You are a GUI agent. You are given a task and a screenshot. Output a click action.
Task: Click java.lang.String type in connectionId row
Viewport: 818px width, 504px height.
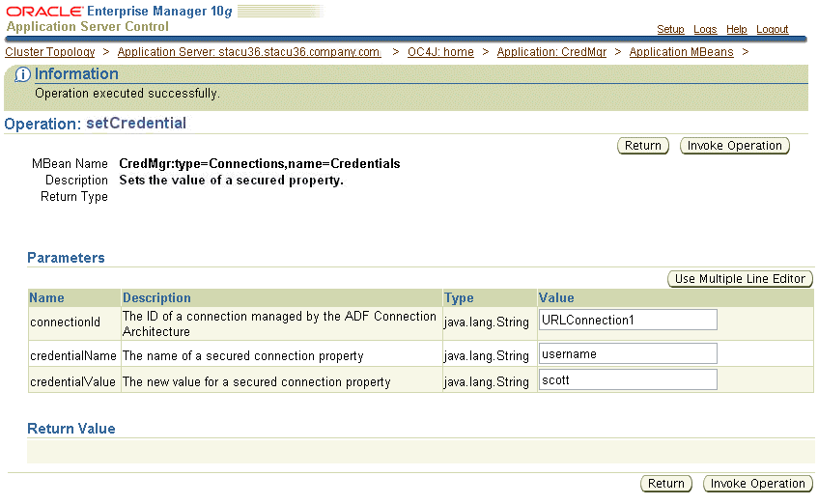tap(486, 322)
